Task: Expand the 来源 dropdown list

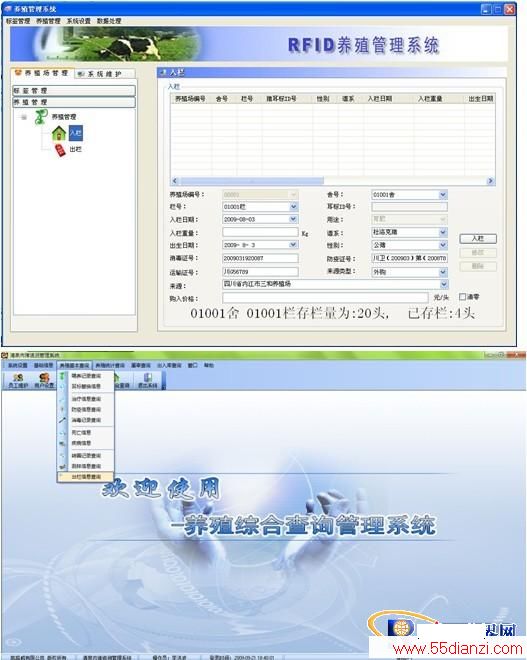Action: tap(444, 284)
